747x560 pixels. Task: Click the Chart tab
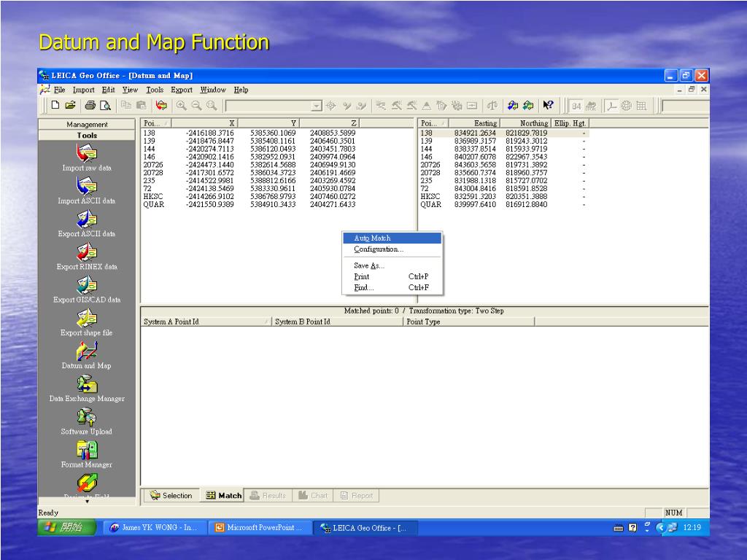(312, 495)
